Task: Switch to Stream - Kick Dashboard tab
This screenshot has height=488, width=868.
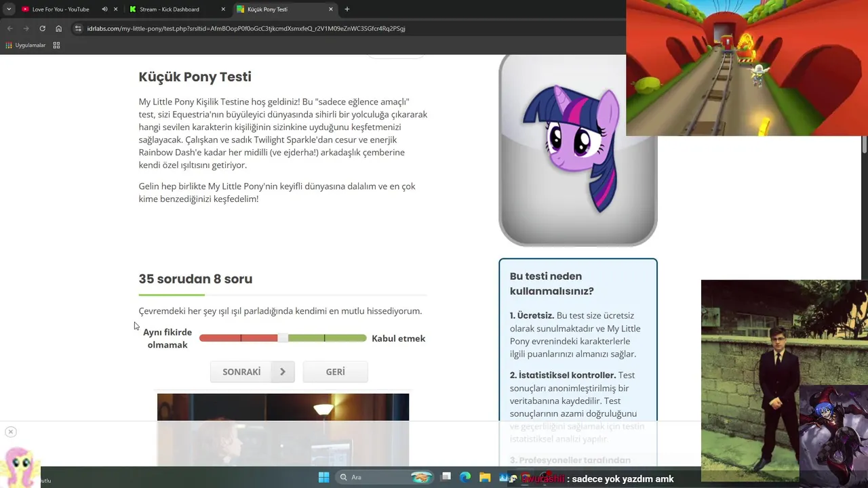Action: 169,9
